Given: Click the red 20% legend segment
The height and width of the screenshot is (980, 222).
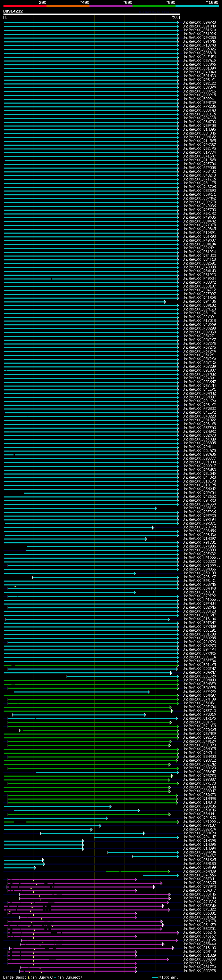Looking at the screenshot, I should [x=25, y=6].
